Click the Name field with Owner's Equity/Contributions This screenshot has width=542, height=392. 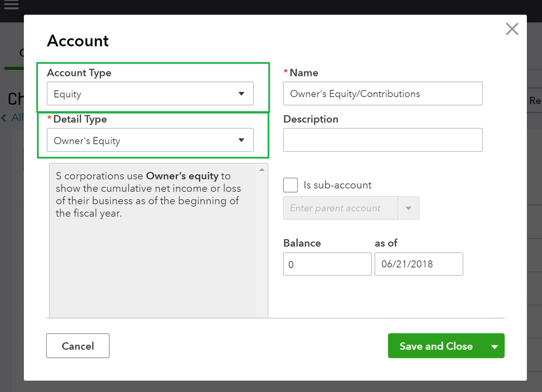(x=382, y=94)
